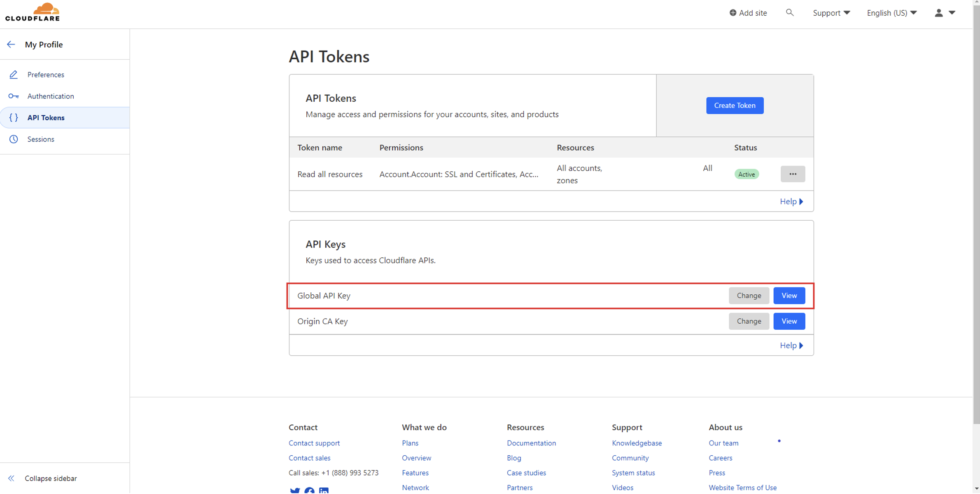Click Change for Origin CA Key
Screen dimensions: 980x494
coord(749,321)
